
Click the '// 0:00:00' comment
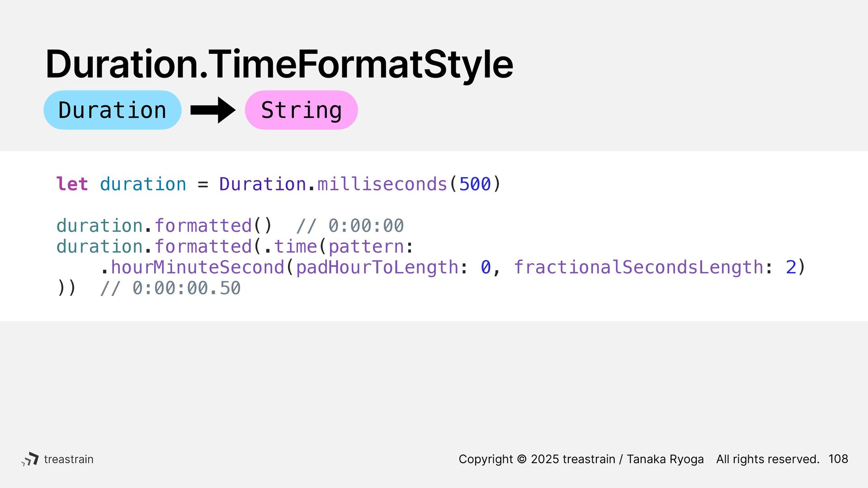coord(350,225)
